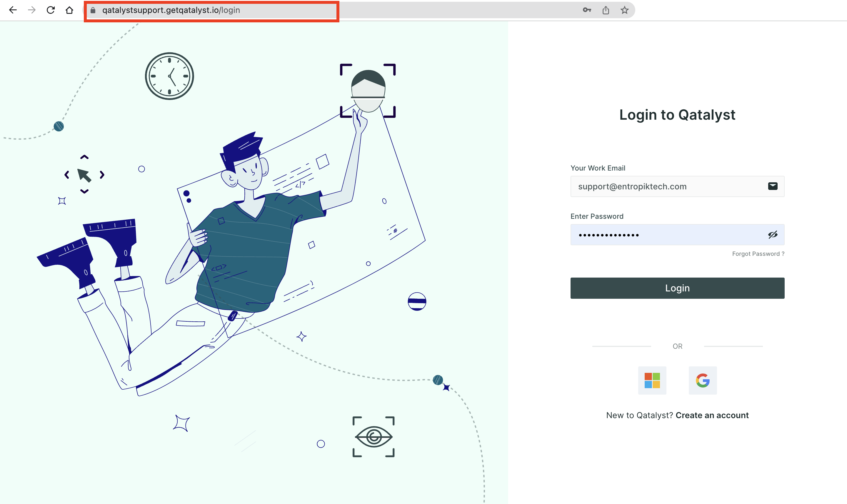847x504 pixels.
Task: Click the Login to Qatalyst heading
Action: (x=677, y=115)
